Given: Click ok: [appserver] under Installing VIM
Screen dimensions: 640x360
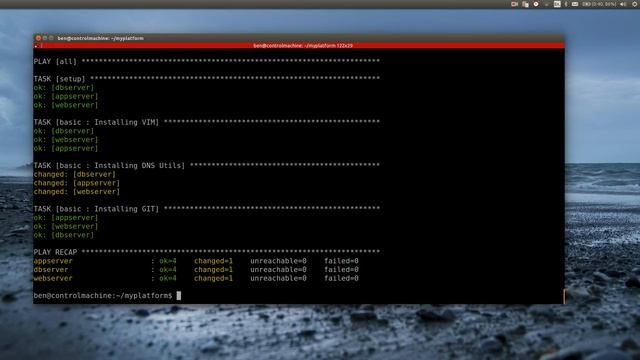Looking at the screenshot, I should coord(66,148).
